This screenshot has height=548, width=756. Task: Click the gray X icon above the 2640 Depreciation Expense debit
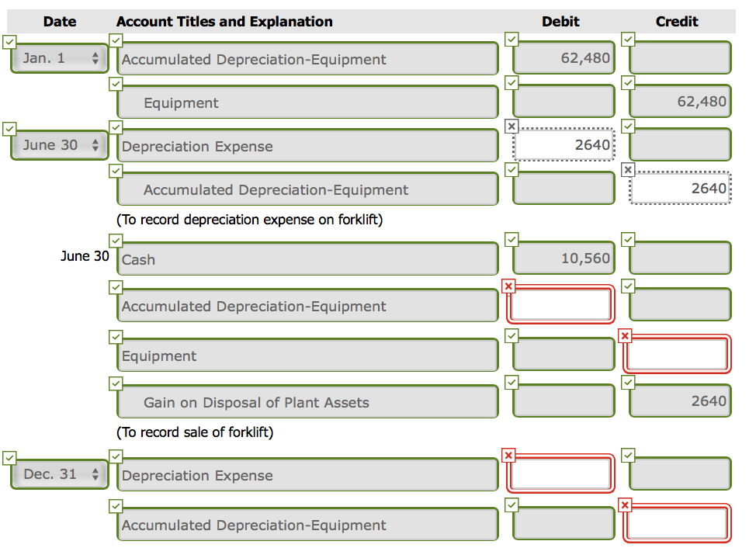click(511, 126)
